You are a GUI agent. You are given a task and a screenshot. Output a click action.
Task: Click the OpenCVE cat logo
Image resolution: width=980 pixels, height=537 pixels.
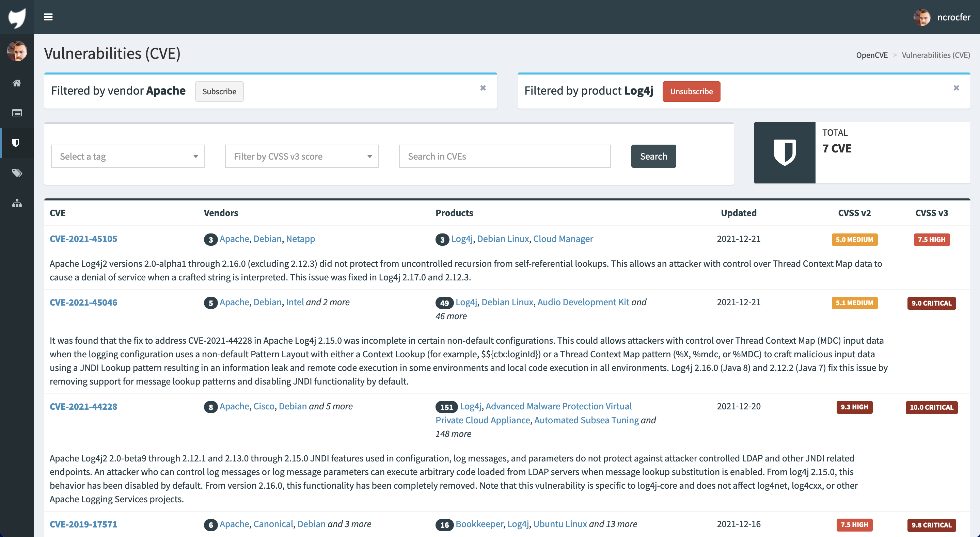(x=17, y=17)
